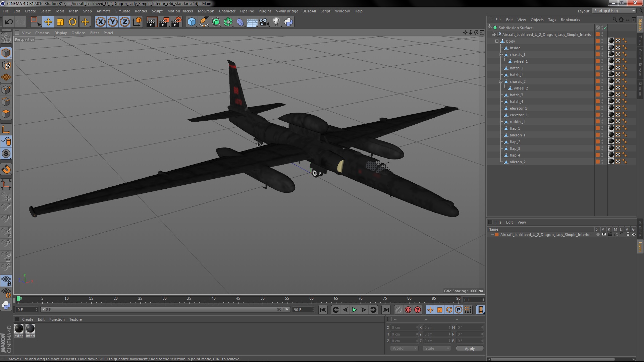Select the Move tool in top toolbar

pos(48,22)
